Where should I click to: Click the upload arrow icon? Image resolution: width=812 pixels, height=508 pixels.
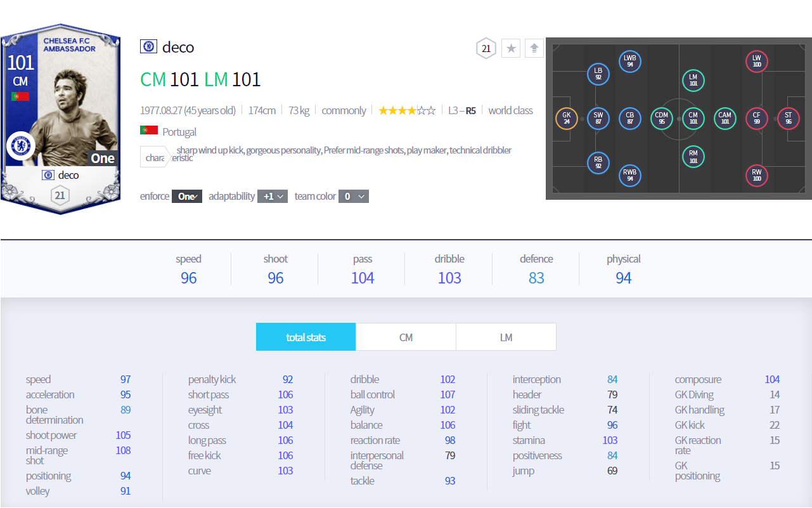click(534, 48)
